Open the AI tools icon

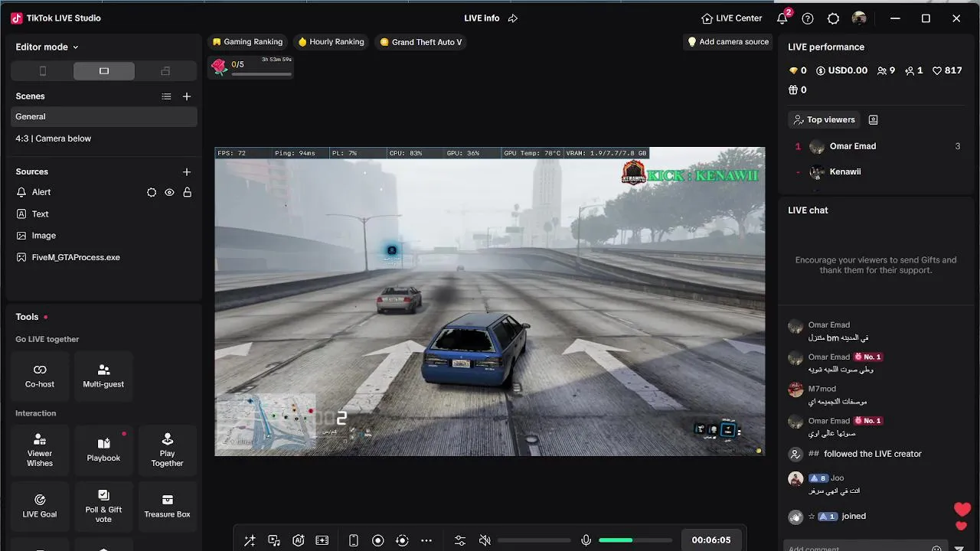point(299,540)
